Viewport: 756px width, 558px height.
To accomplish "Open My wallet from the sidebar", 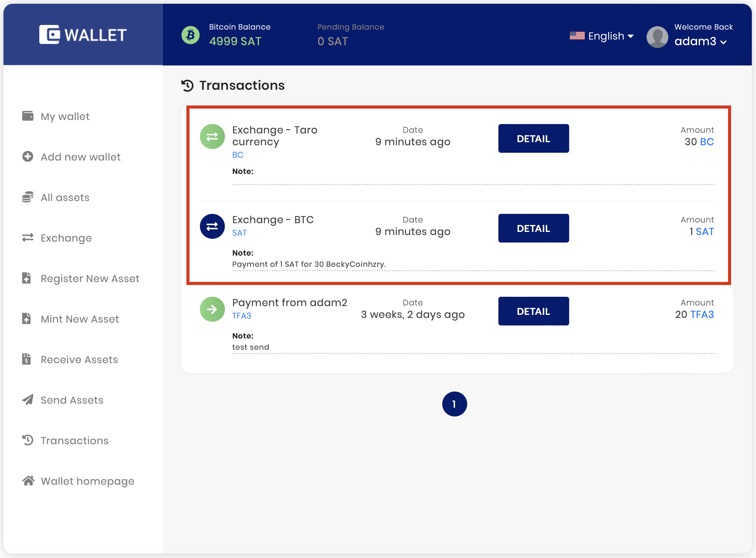I will 65,117.
